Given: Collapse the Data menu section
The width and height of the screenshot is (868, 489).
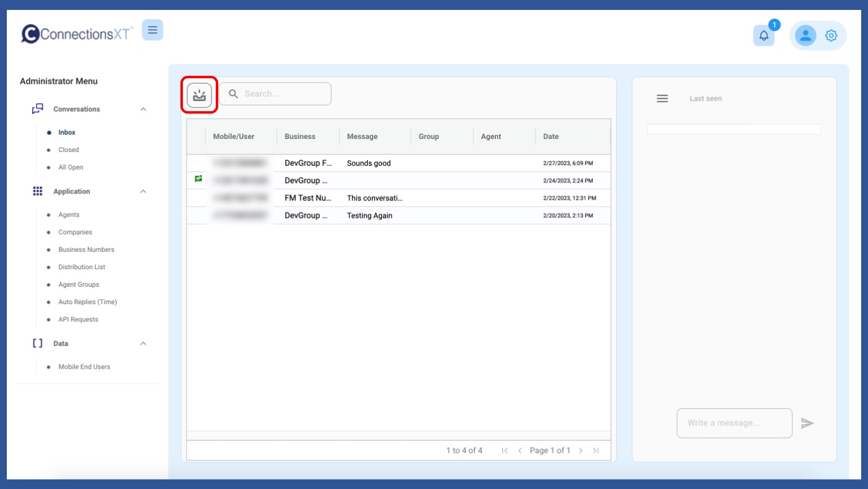Looking at the screenshot, I should 143,344.
